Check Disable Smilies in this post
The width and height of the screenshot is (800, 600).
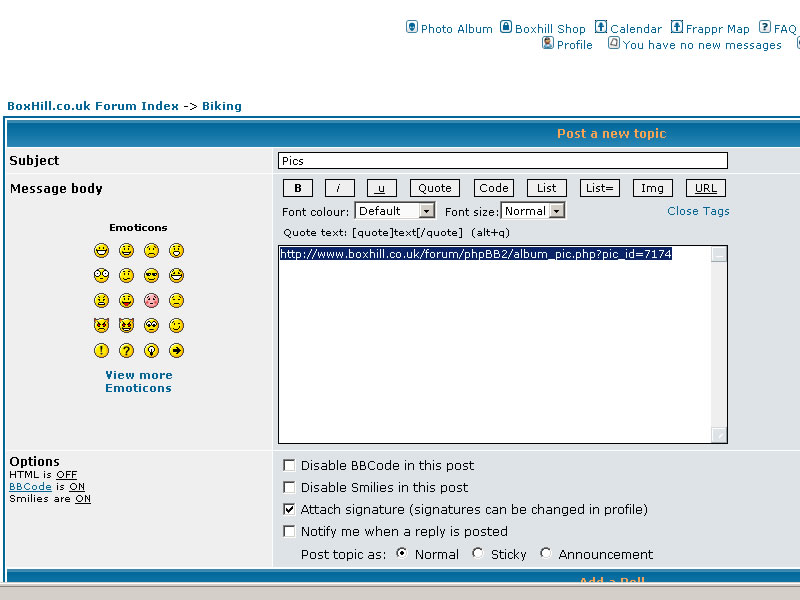[289, 488]
